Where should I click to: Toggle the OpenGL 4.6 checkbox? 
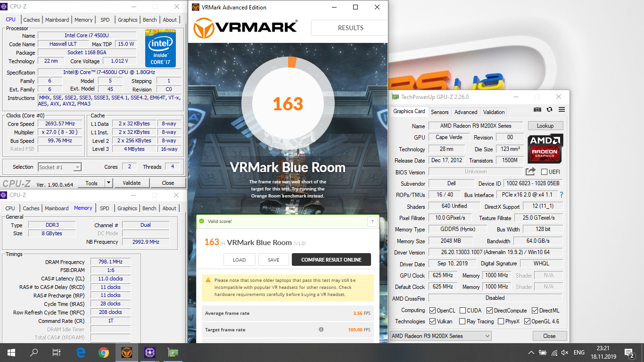pyautogui.click(x=527, y=321)
